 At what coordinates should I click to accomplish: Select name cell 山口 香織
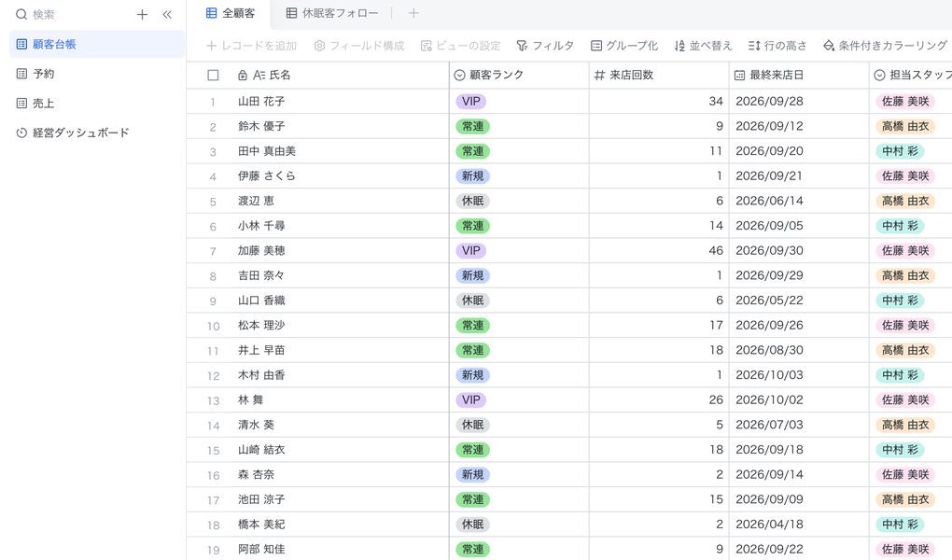(340, 301)
